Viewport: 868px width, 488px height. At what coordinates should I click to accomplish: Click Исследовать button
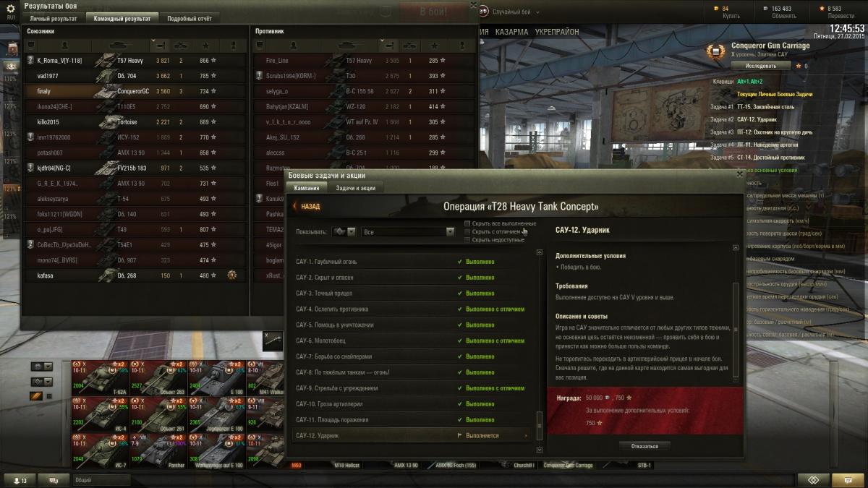(760, 66)
